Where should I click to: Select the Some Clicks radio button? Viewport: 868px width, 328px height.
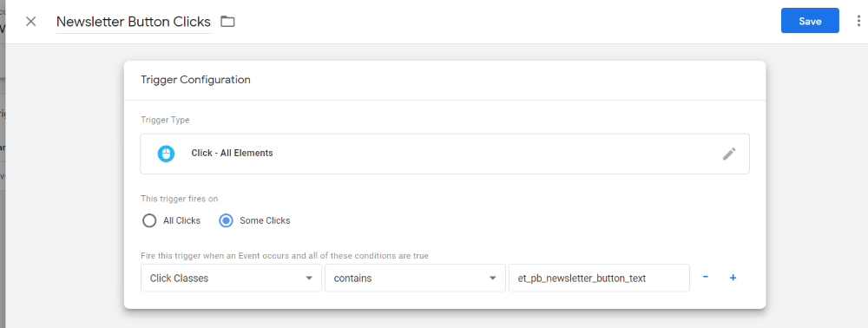226,220
